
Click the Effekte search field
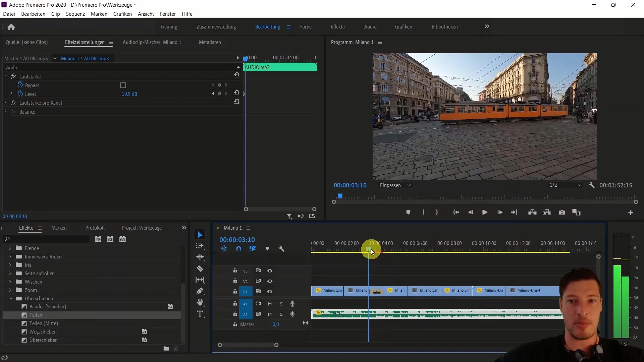pyautogui.click(x=47, y=239)
